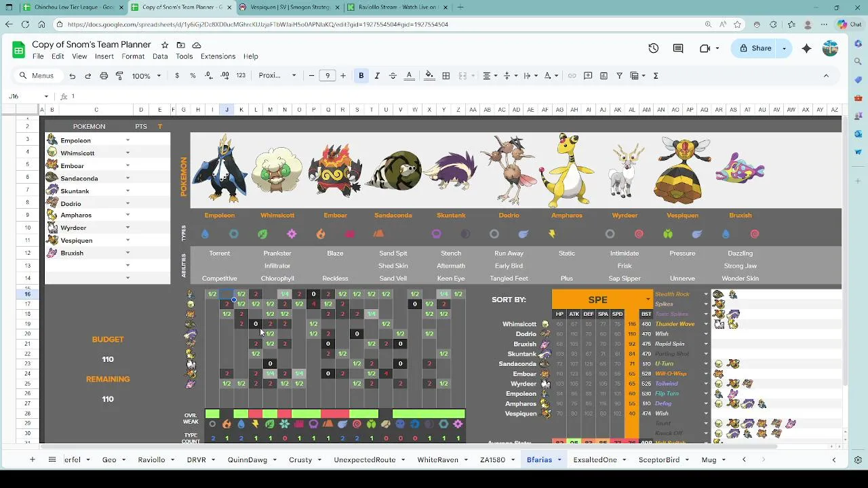Open the vertical align dropdown
The height and width of the screenshot is (488, 868).
coord(510,76)
